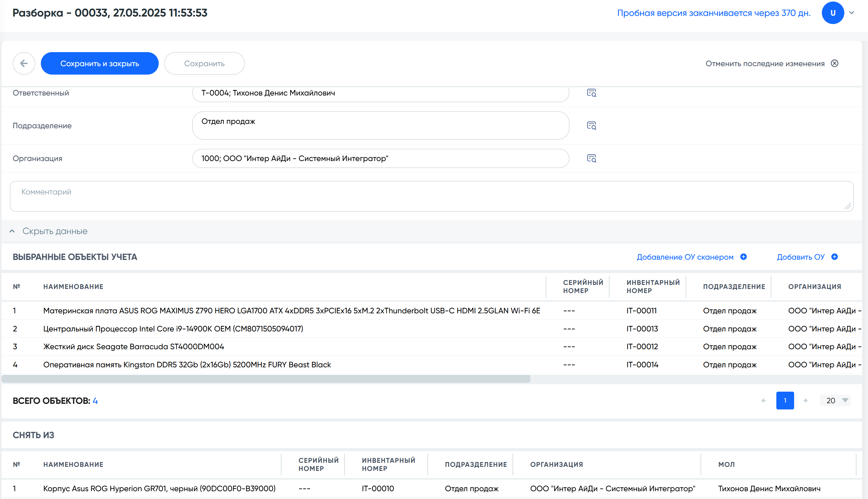This screenshot has height=499, width=868.
Task: Open the user avatar 'U' menu
Action: (833, 13)
